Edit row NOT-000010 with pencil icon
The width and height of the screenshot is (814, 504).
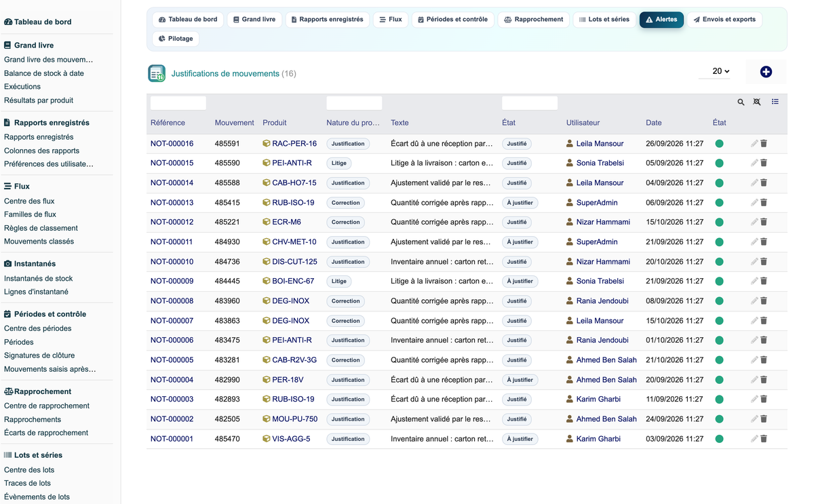point(754,262)
